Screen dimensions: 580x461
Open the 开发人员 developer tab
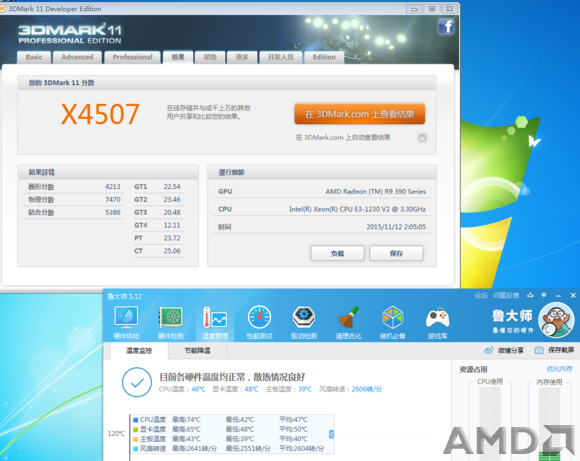click(x=281, y=57)
